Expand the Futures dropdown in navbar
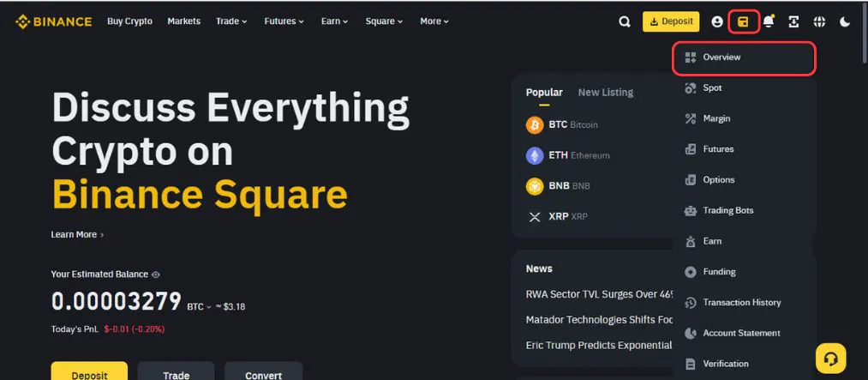868x380 pixels. pyautogui.click(x=284, y=21)
